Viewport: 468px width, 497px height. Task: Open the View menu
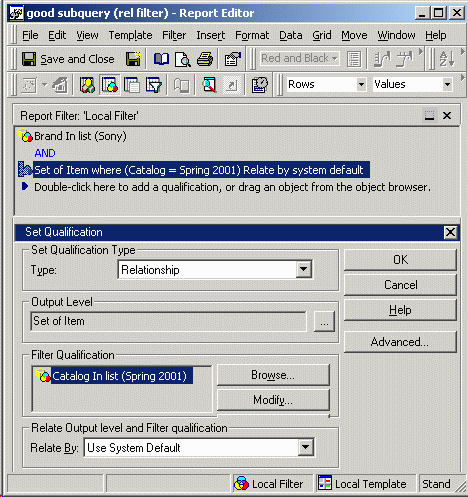coord(87,35)
